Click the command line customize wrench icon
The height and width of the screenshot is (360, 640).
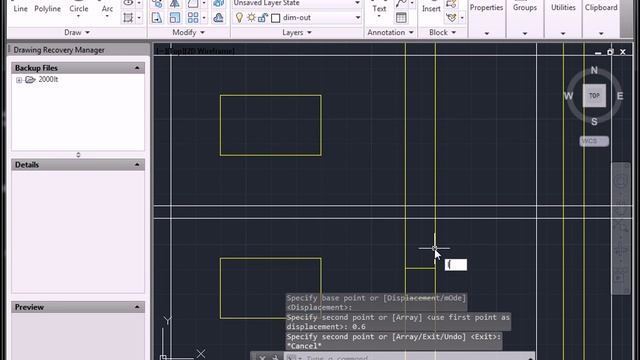275,358
